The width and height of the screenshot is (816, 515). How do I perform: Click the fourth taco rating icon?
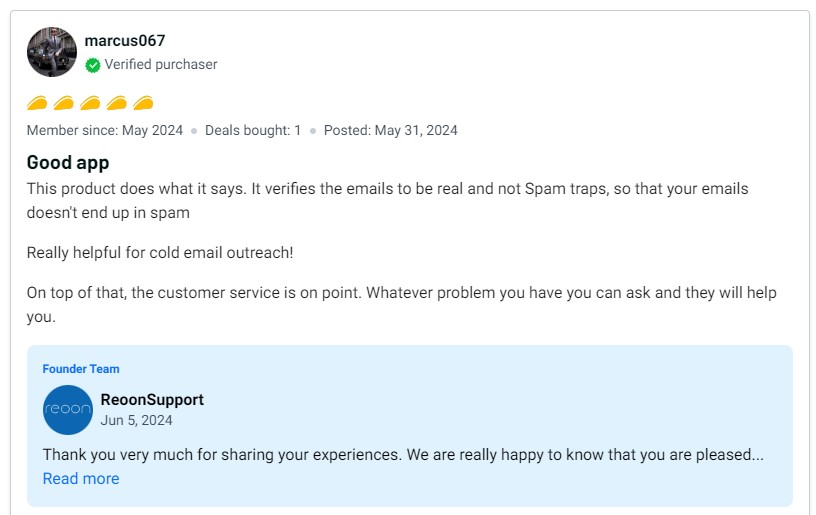tap(117, 103)
